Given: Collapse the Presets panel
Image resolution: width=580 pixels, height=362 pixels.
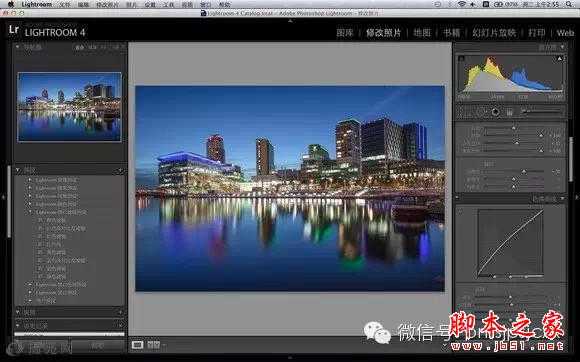Looking at the screenshot, I should [x=17, y=170].
